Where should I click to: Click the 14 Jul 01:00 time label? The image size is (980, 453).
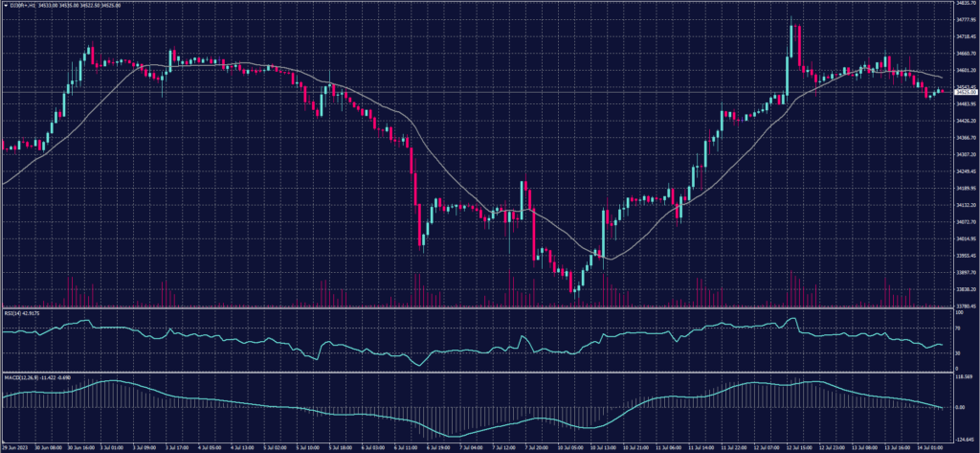pyautogui.click(x=933, y=446)
